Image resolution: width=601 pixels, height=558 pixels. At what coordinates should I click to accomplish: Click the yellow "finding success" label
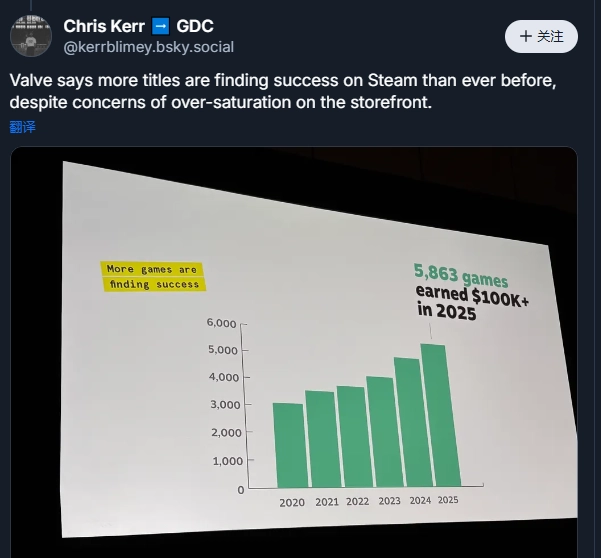coord(153,284)
